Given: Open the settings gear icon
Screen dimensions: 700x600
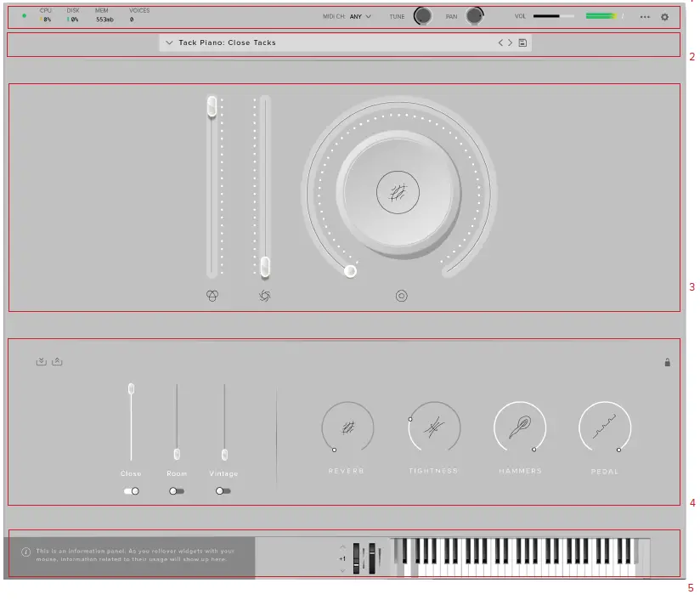Looking at the screenshot, I should (x=665, y=15).
